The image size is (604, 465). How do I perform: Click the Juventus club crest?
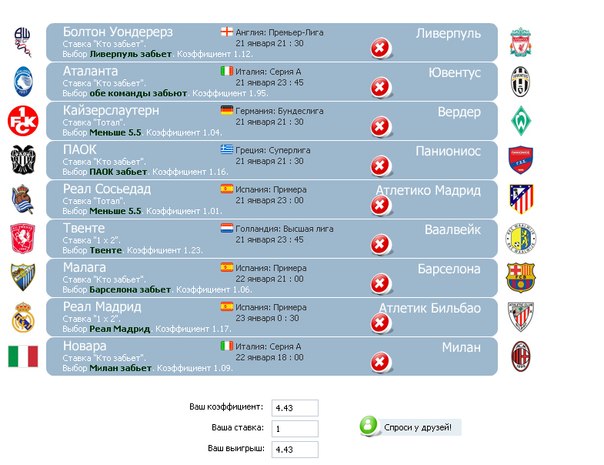tap(520, 82)
